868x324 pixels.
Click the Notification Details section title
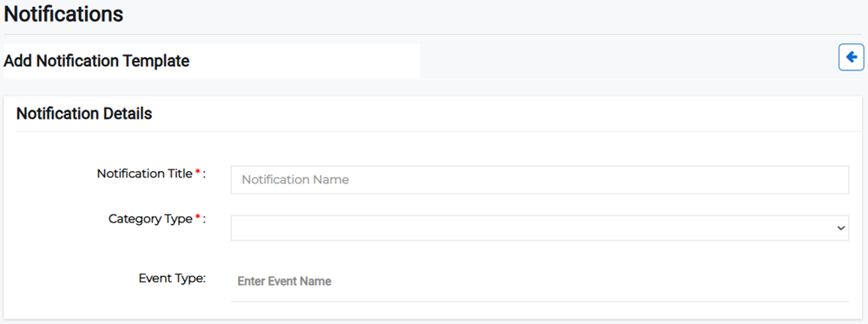(x=84, y=114)
